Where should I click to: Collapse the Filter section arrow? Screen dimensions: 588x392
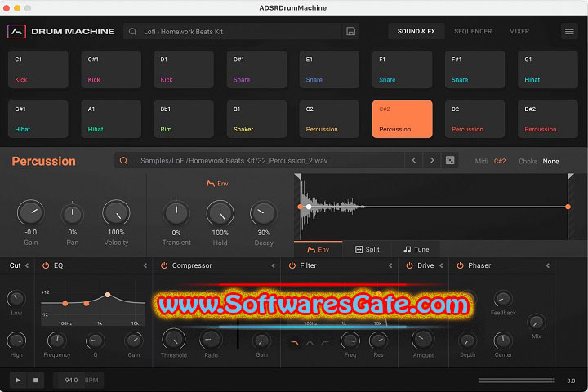(x=390, y=265)
